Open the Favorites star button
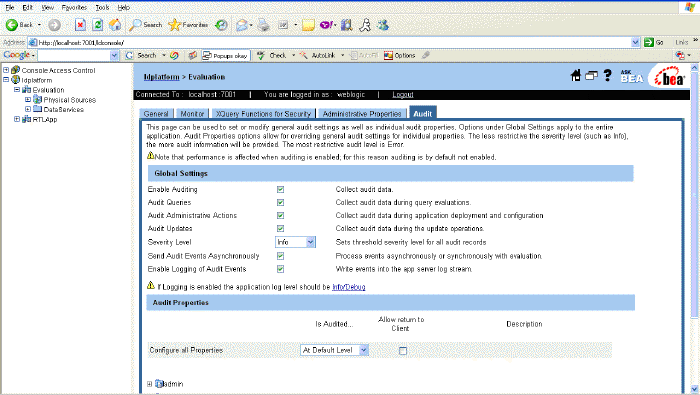Viewport: 700px width, 395px height. pos(188,25)
